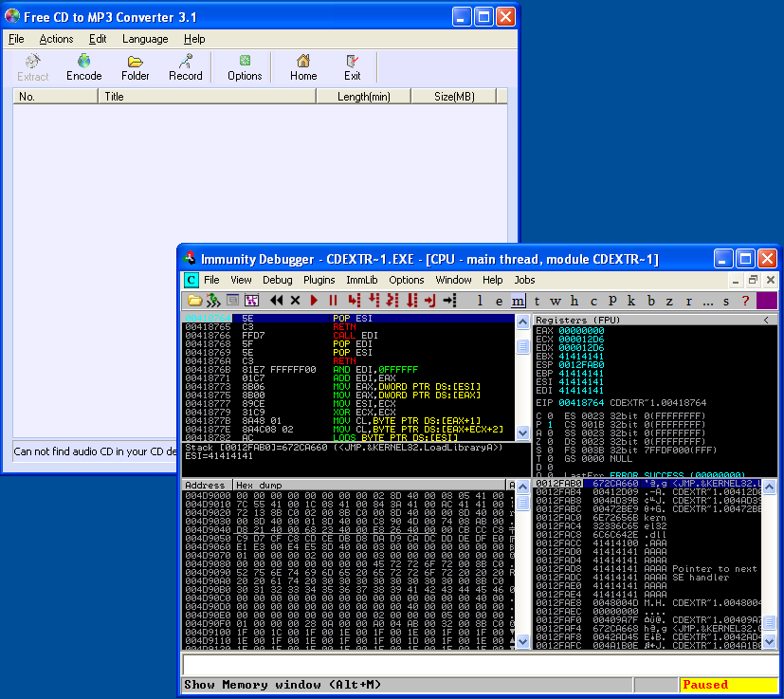Open the Plugins menu in Immunity Debugger
Screen dimensions: 784x699
319,280
